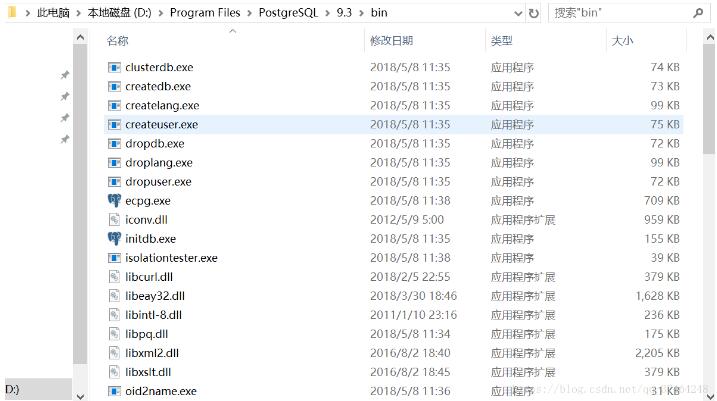The height and width of the screenshot is (401, 717).
Task: Select file name dropuser.exe
Action: point(158,182)
